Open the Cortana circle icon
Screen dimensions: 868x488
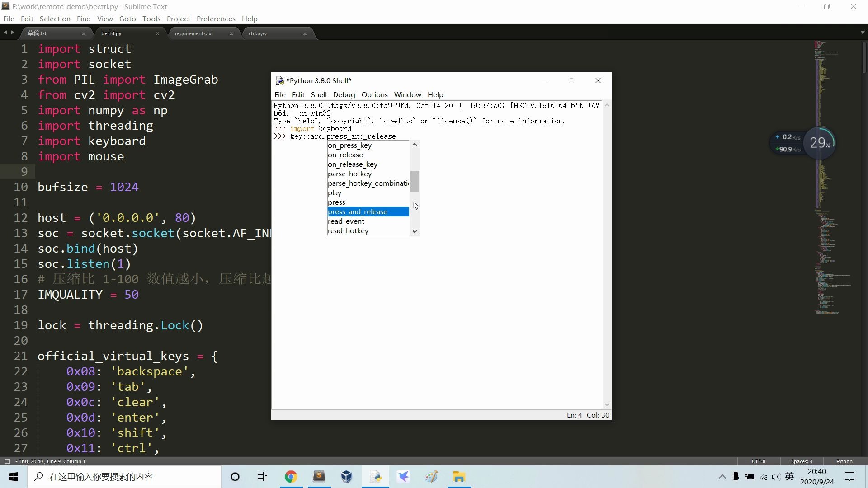click(235, 477)
